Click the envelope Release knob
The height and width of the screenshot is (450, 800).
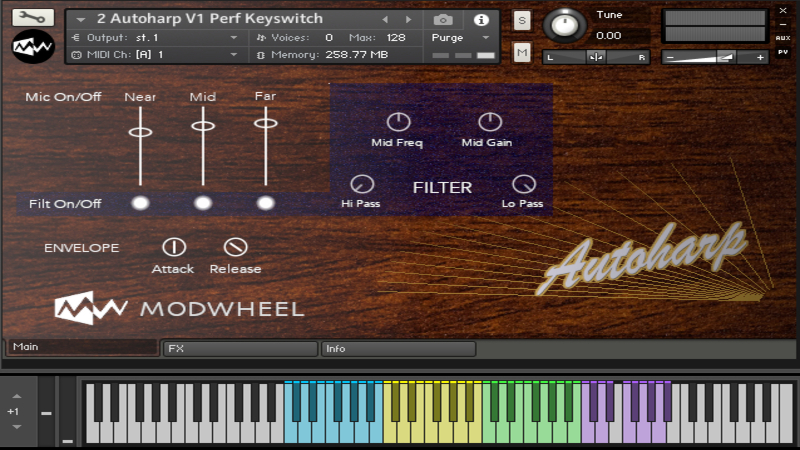(x=236, y=247)
